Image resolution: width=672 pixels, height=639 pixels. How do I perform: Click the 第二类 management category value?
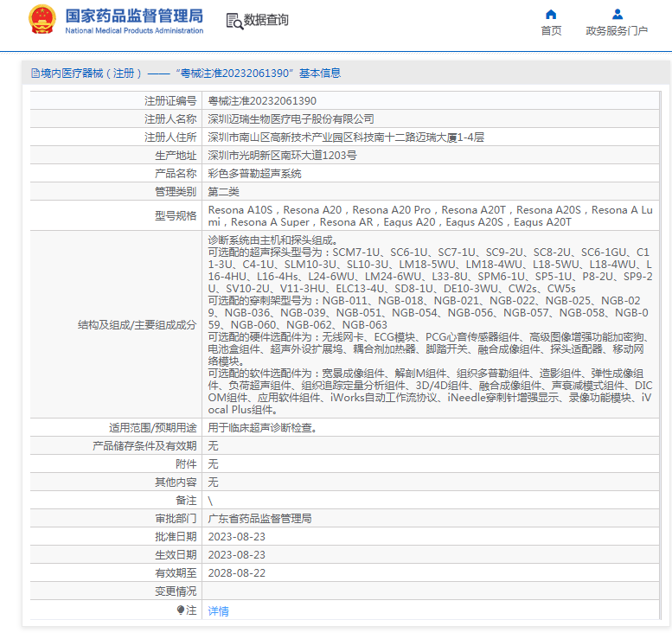pos(223,192)
